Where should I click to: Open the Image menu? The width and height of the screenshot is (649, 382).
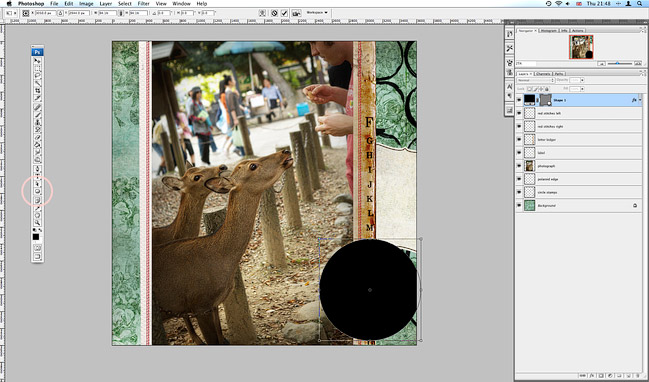pyautogui.click(x=86, y=4)
